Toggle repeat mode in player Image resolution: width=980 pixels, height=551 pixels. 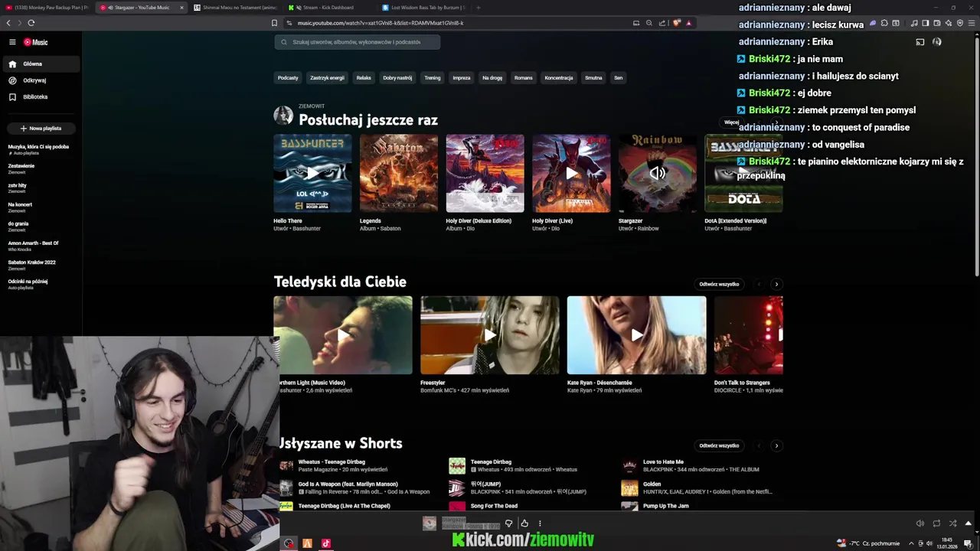tap(936, 523)
